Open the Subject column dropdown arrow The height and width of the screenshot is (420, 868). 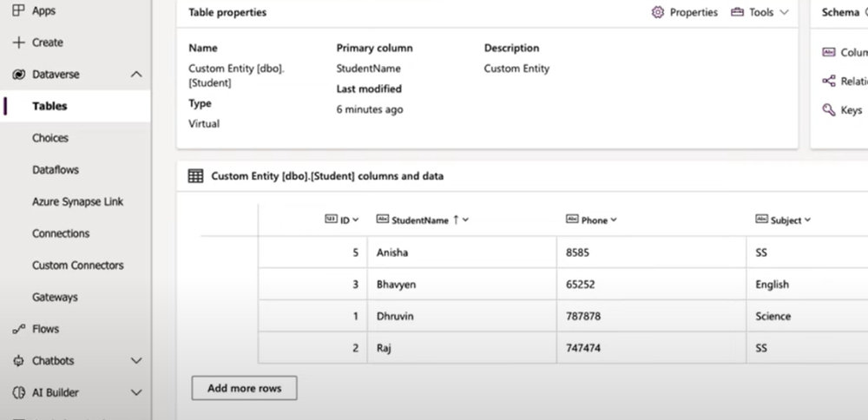[x=807, y=220]
